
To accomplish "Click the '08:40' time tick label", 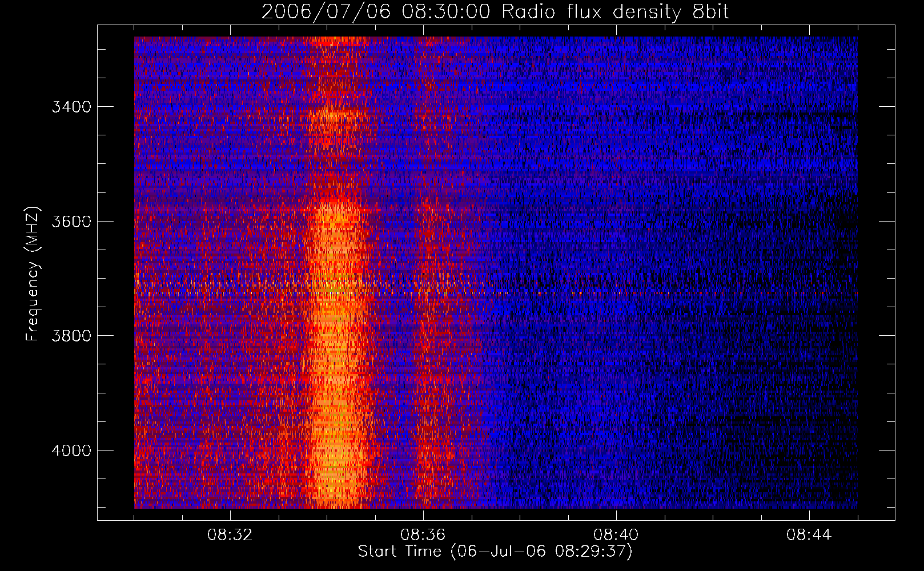I will pos(616,535).
